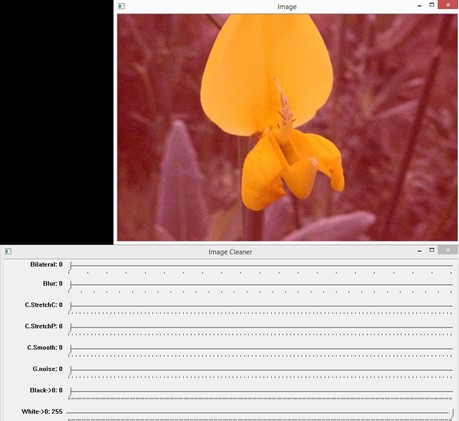
Task: Click the "Black->0: 0" label
Action: [46, 390]
